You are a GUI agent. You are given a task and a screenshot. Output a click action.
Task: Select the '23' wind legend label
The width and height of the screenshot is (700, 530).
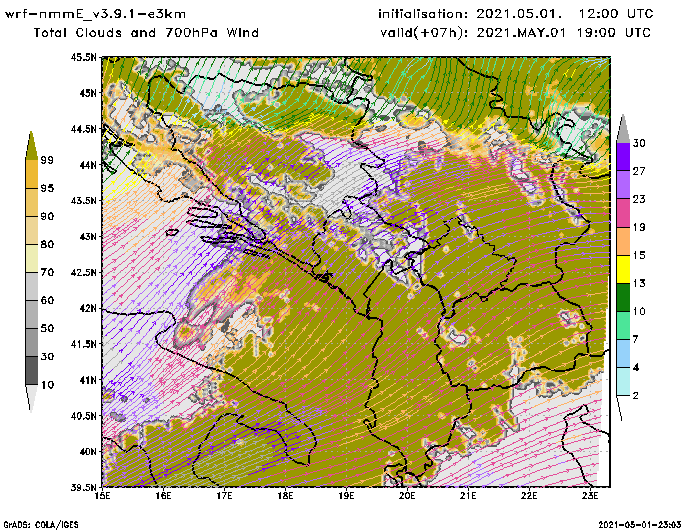click(x=639, y=199)
